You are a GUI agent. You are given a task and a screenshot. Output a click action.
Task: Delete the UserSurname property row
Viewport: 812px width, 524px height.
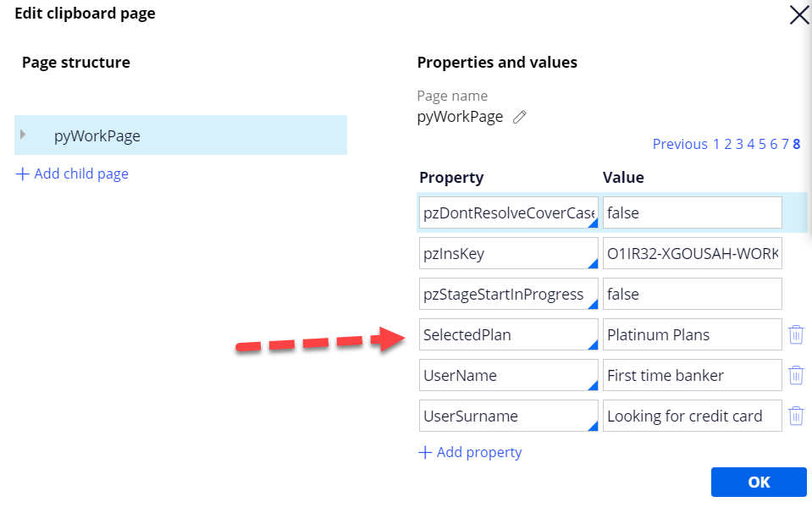point(796,416)
